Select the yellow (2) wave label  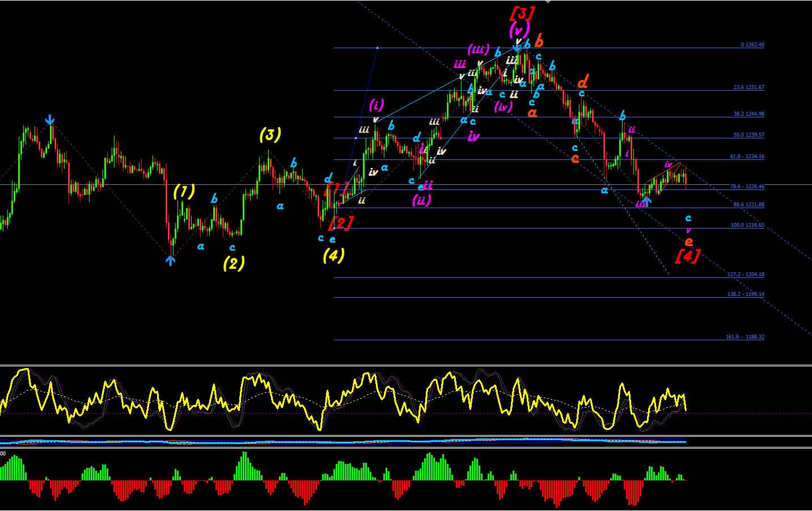[234, 263]
